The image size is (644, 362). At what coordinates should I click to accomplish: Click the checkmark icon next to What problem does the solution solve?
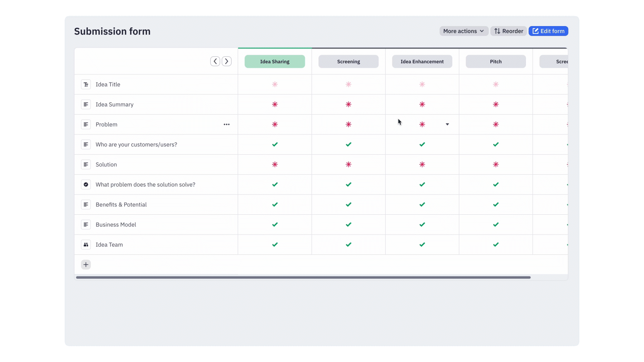click(86, 184)
